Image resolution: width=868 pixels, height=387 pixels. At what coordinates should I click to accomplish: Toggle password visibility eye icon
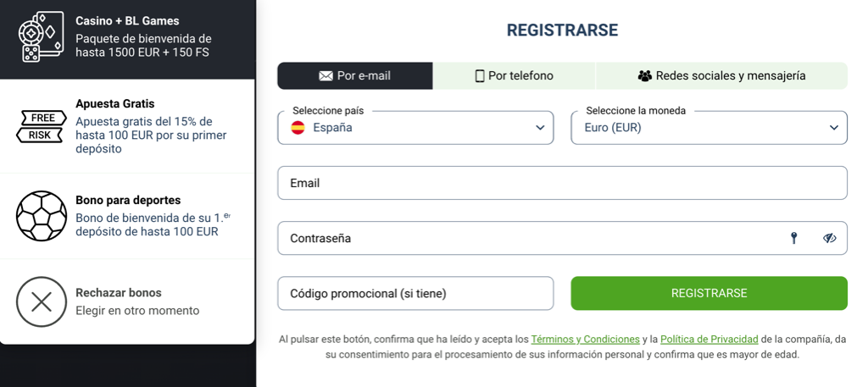(x=830, y=238)
